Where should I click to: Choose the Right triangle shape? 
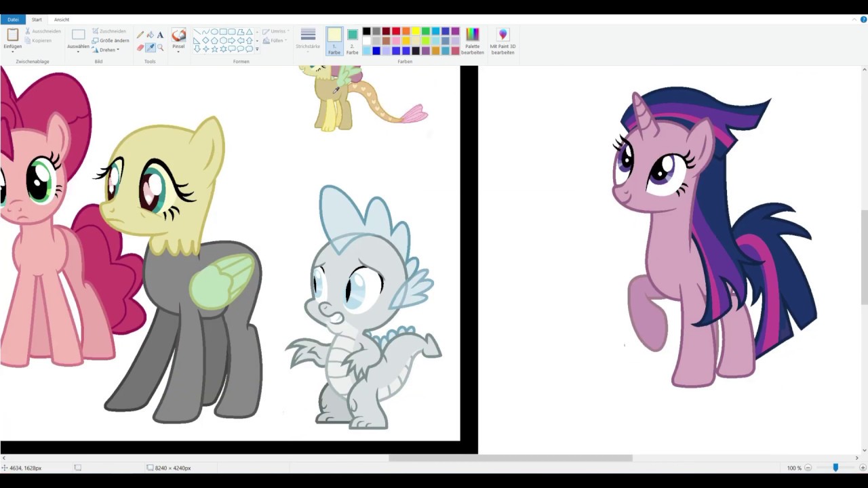197,41
